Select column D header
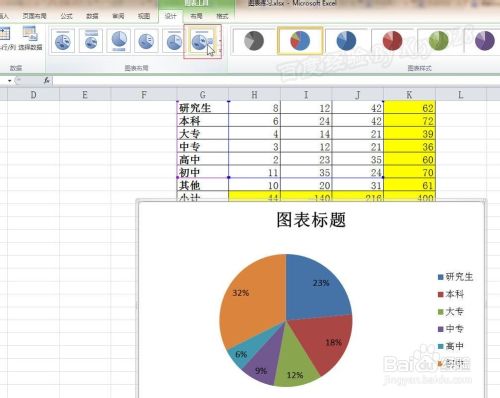 click(x=33, y=95)
